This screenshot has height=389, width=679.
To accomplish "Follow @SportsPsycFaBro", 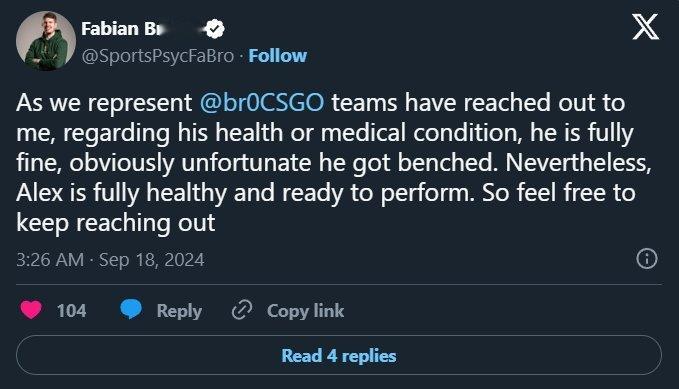I will pyautogui.click(x=278, y=56).
